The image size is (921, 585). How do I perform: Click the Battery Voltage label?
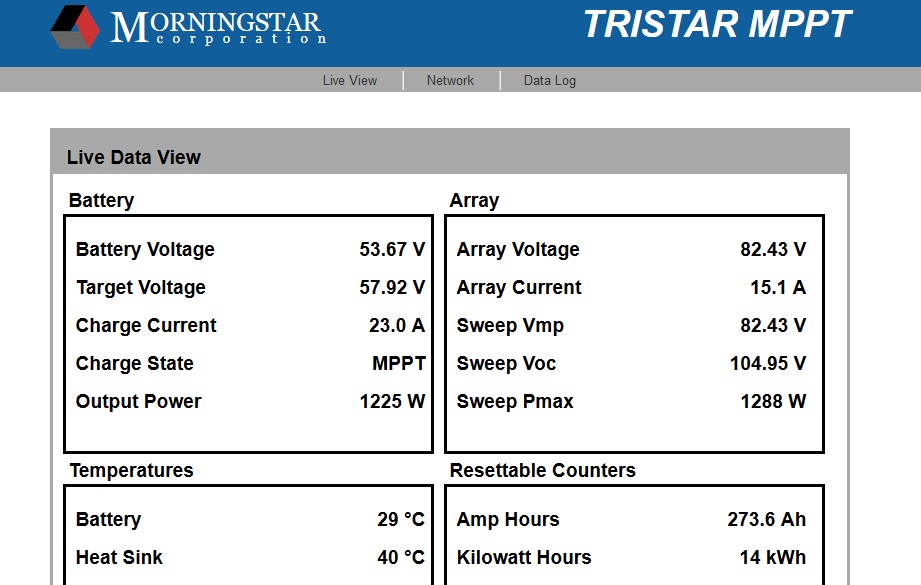pos(145,250)
